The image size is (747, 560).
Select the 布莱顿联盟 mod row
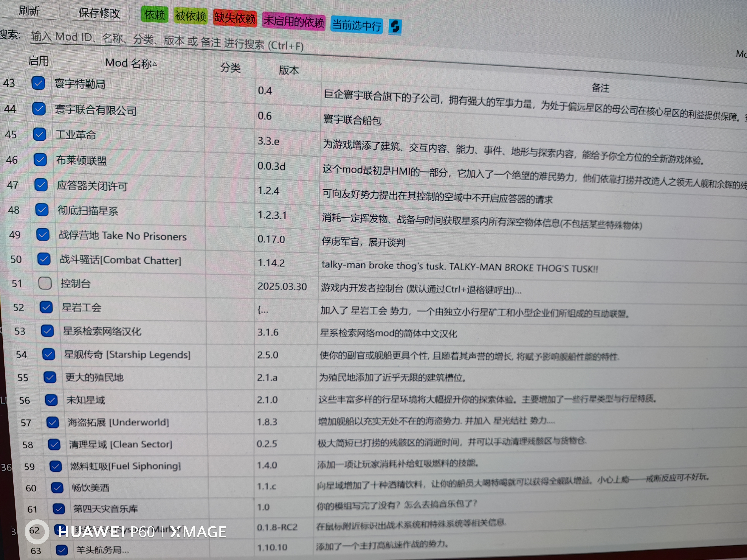[x=81, y=160]
